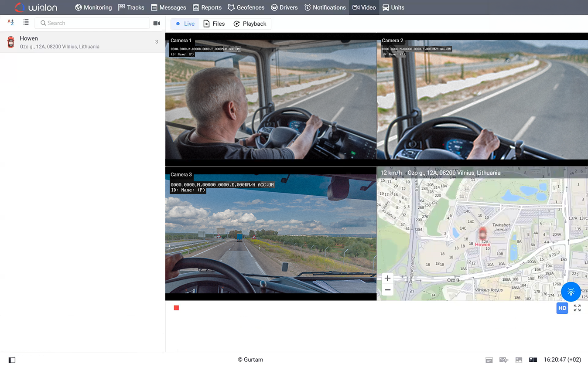
Task: Open the messages envelope icon in footer
Action: [x=504, y=360]
